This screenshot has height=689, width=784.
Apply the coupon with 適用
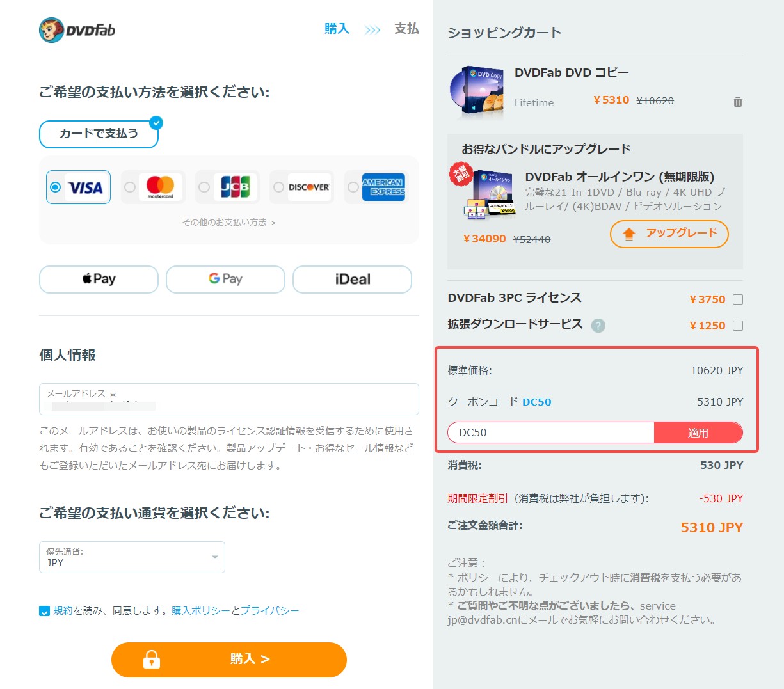click(x=698, y=433)
